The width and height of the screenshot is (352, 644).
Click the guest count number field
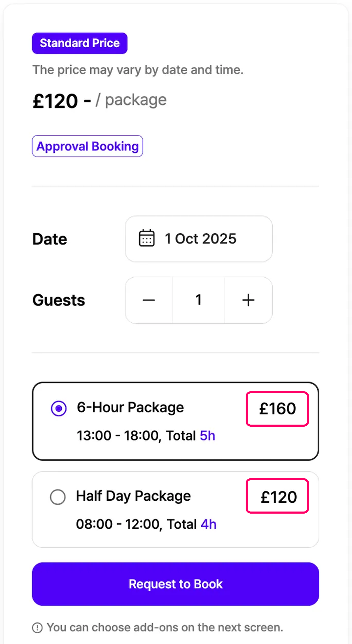(x=198, y=300)
